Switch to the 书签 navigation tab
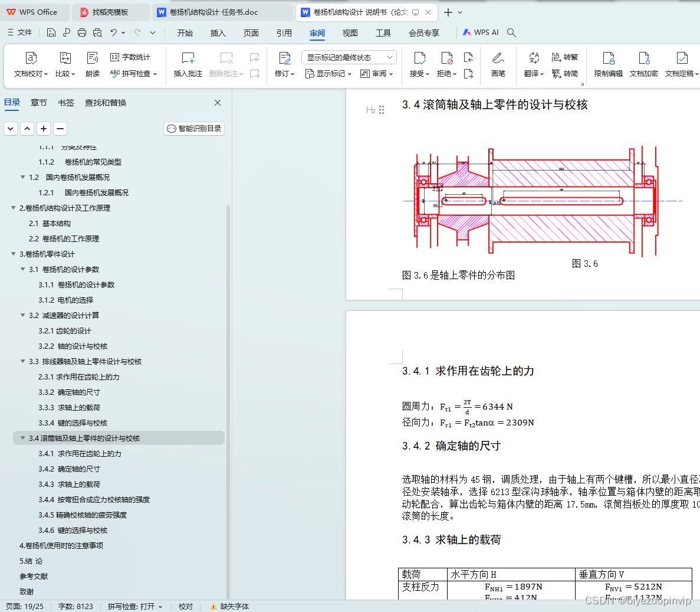 tap(65, 103)
